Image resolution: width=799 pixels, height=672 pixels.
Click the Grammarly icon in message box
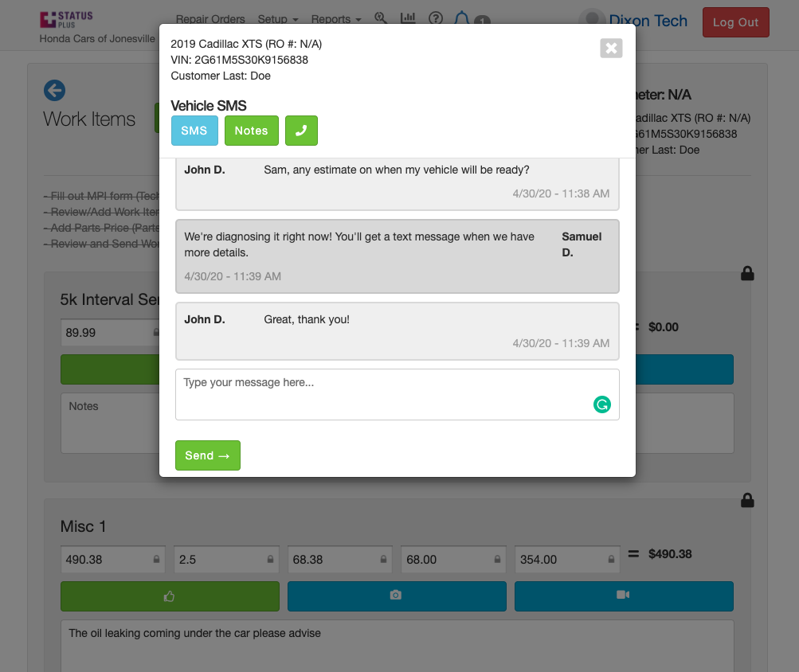pyautogui.click(x=601, y=404)
